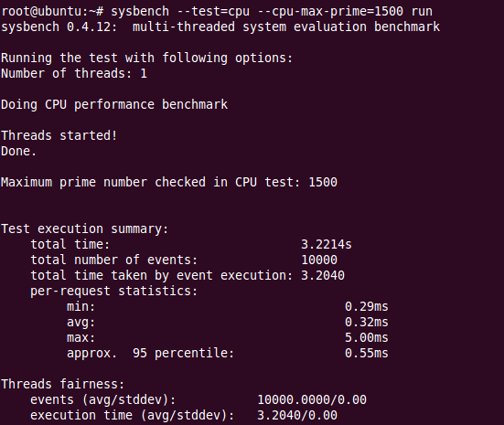504x425 pixels.
Task: Click the Test execution summary heading
Action: click(x=85, y=229)
